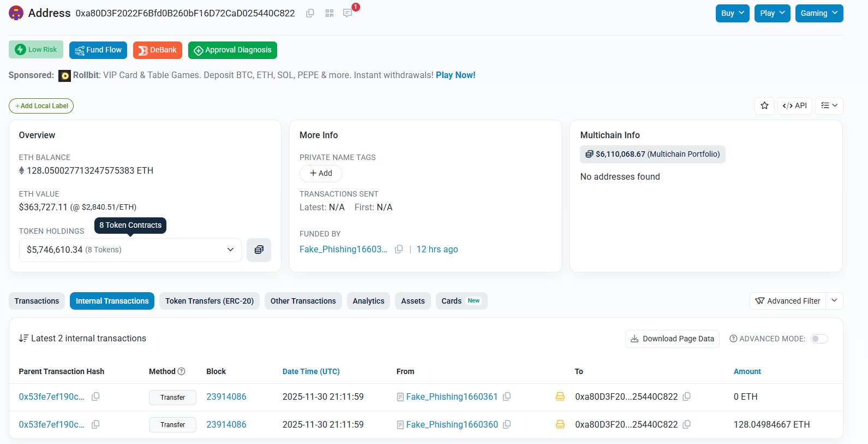
Task: Click Add Local Label button
Action: click(x=41, y=106)
